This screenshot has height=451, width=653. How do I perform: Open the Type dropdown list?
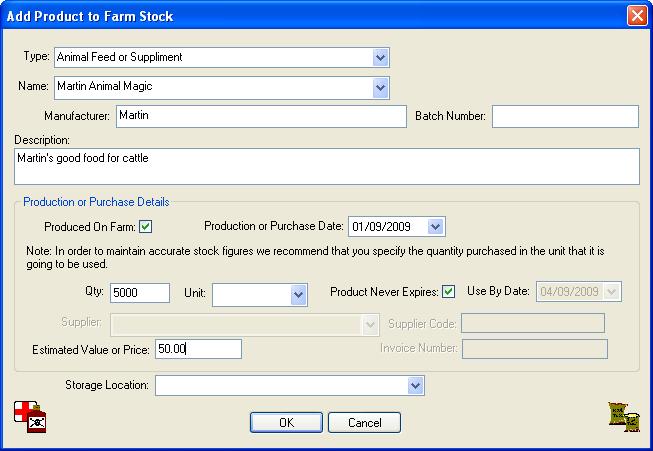click(380, 57)
